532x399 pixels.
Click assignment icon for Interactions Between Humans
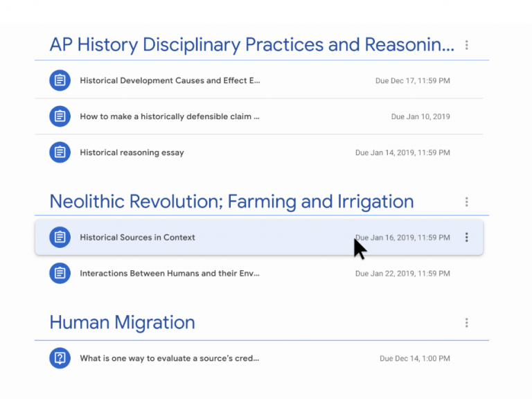(60, 273)
